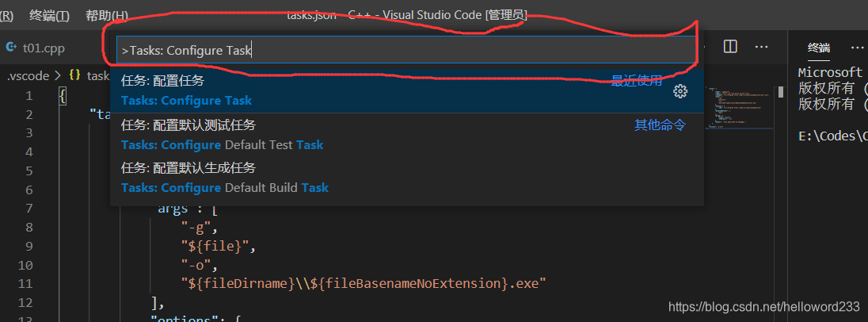
Task: Click the JSON braces icon in breadcrumb
Action: coord(75,76)
